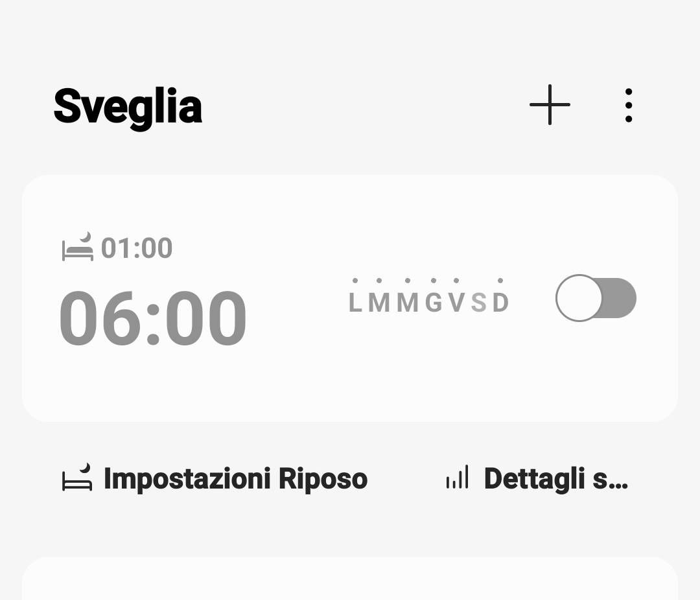The height and width of the screenshot is (600, 700).
Task: Open the three-dot more options menu
Action: click(628, 105)
